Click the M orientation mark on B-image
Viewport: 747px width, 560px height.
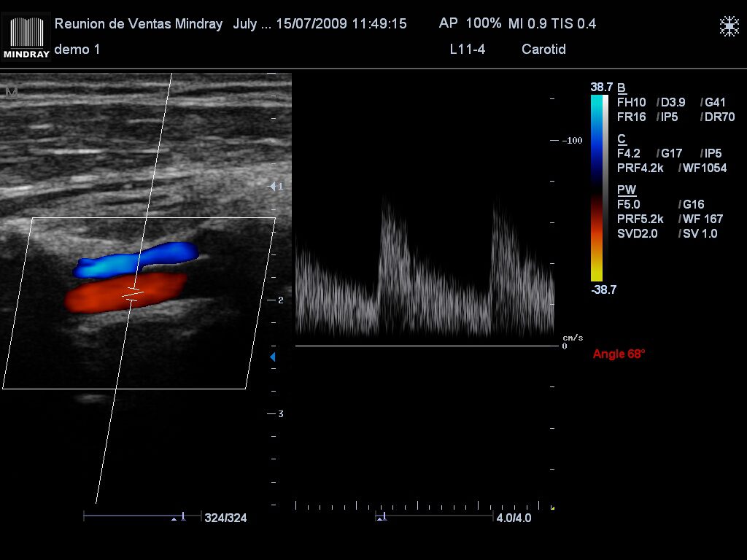10,92
